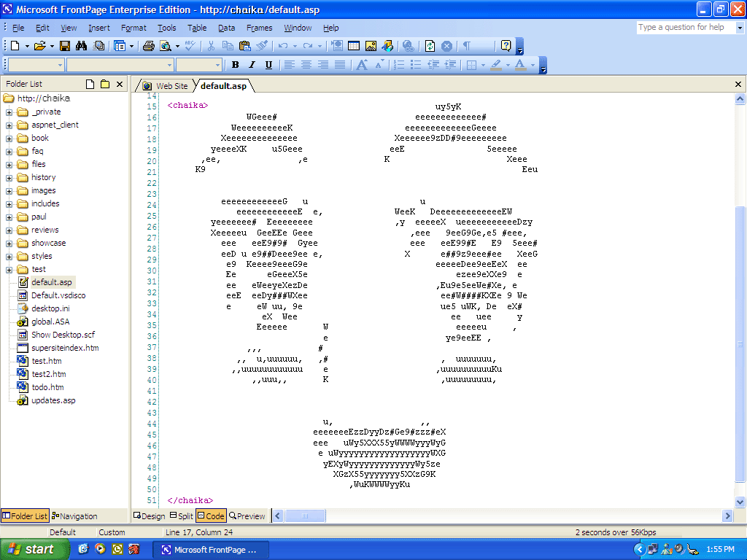Click the Paste clipboard icon

245,46
